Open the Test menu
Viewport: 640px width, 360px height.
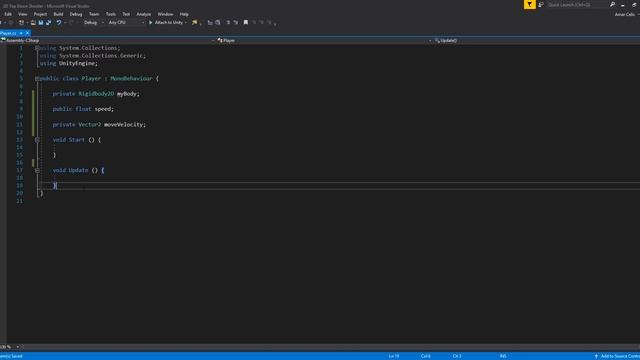coord(126,14)
